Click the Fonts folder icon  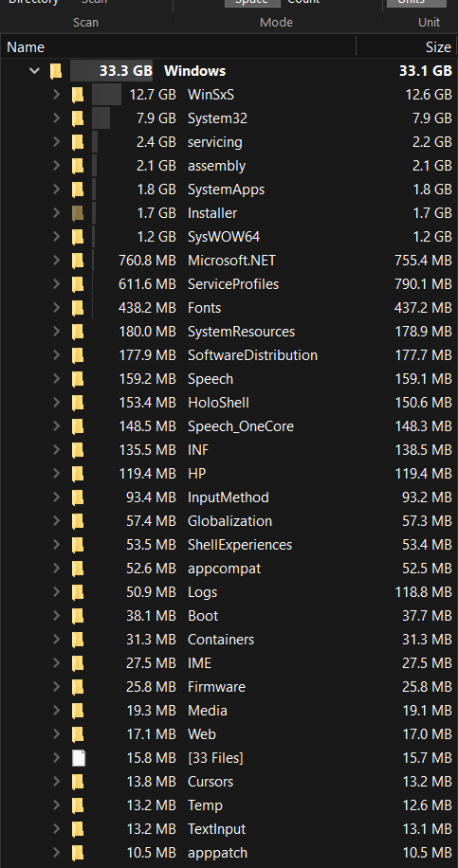pos(78,308)
